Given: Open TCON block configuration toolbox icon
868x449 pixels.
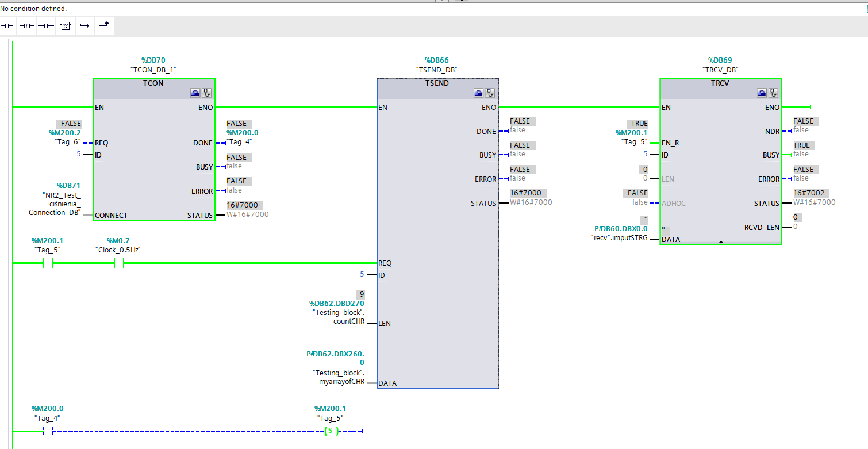Looking at the screenshot, I should point(195,93).
